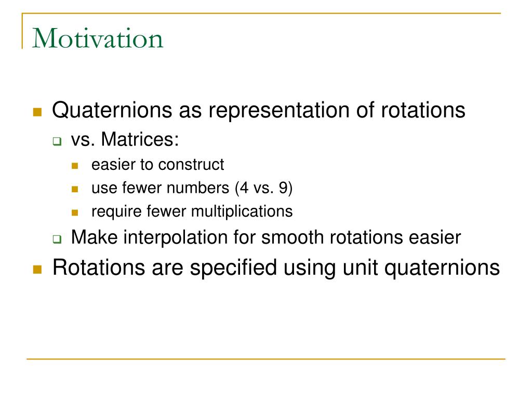Click the vs. Matrices: sub-heading text
Viewport: 532px width, 399px height.
click(125, 139)
